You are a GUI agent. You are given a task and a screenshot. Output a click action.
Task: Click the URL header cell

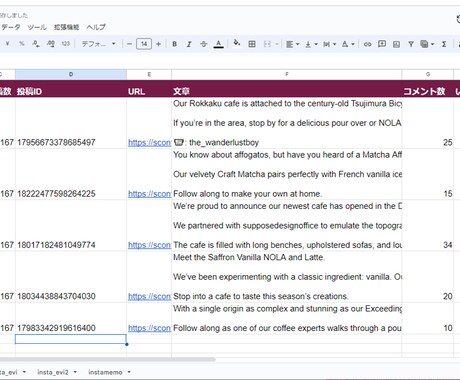pyautogui.click(x=149, y=89)
